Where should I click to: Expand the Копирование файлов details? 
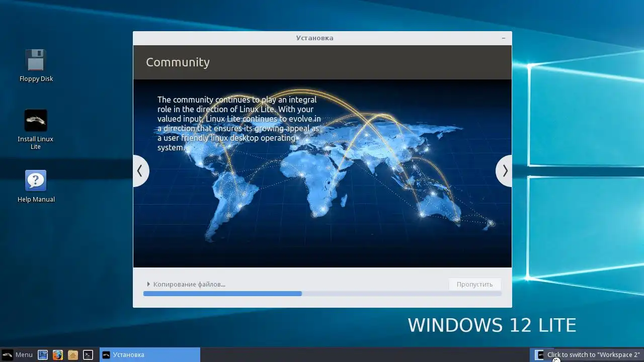tap(186, 285)
